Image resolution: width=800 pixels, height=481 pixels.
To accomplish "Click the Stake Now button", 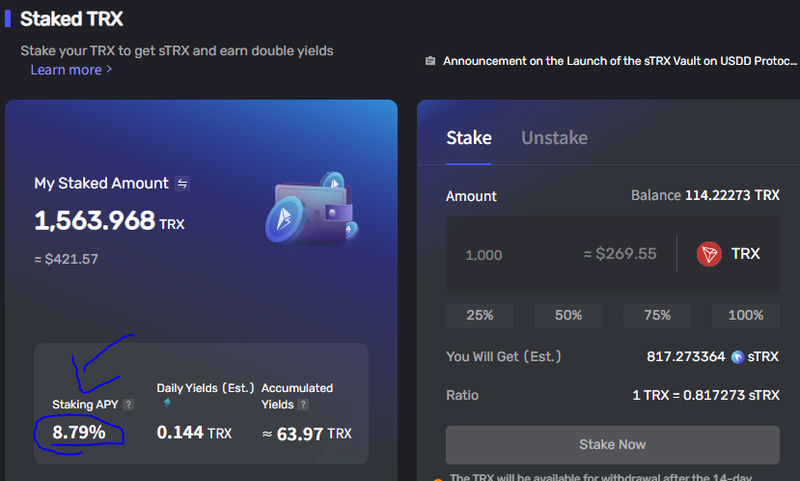I will [612, 445].
